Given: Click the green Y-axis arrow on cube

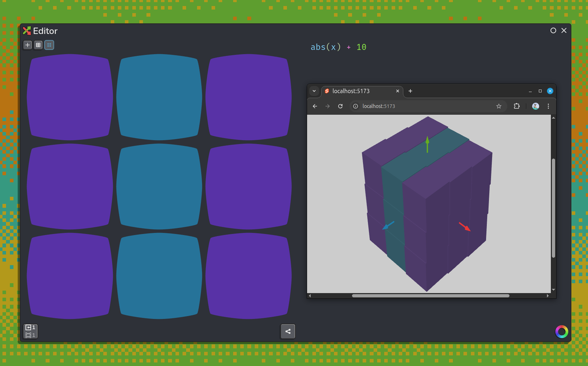Looking at the screenshot, I should coord(427,144).
